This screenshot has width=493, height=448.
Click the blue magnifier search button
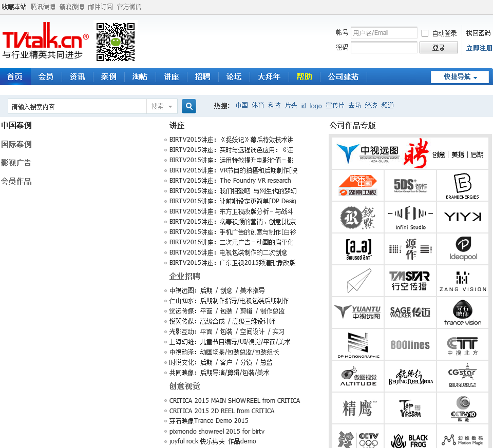coord(189,106)
